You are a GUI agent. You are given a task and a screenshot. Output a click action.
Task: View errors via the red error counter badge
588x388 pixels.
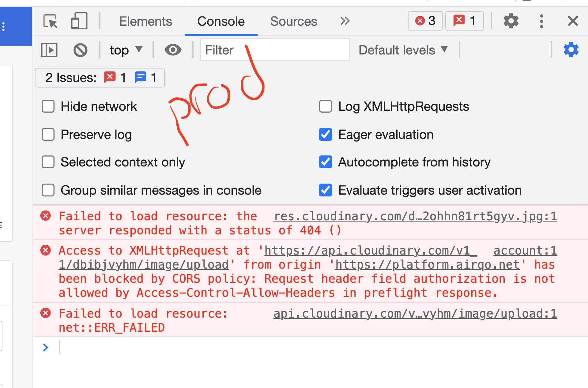click(x=425, y=21)
